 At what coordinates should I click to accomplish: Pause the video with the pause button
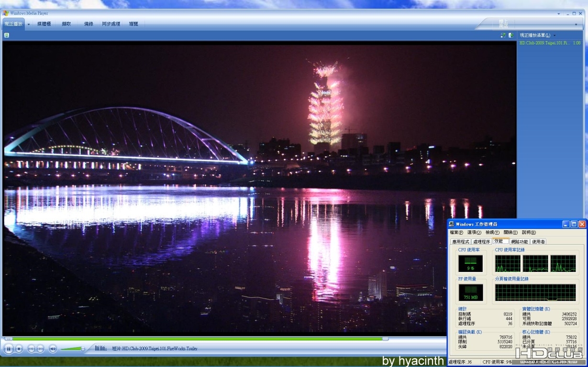point(8,349)
